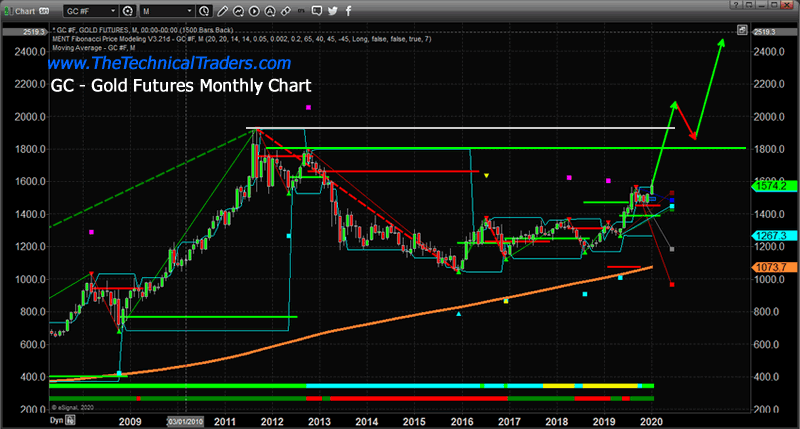The image size is (800, 429).
Task: Share chart via Facebook icon
Action: pos(349,11)
